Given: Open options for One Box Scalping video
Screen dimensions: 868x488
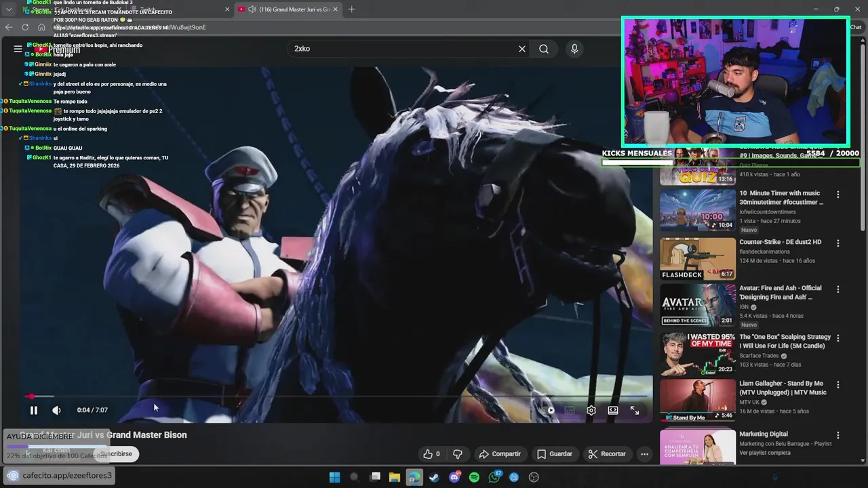Looking at the screenshot, I should (x=838, y=338).
